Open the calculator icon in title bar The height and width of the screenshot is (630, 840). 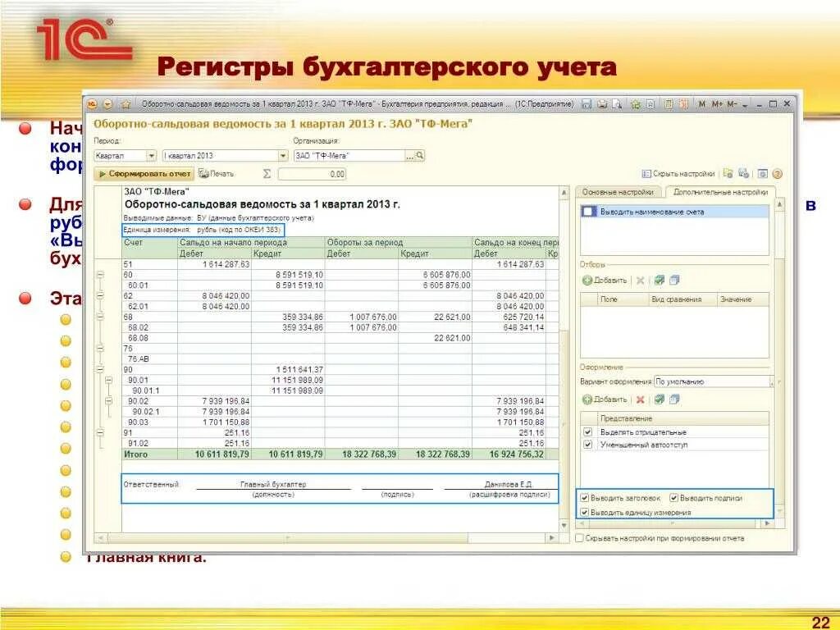point(669,104)
